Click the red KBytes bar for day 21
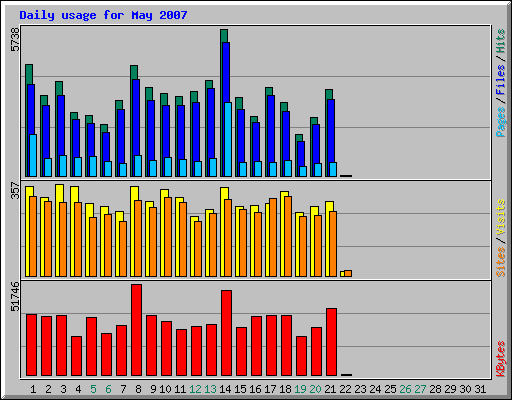The width and height of the screenshot is (512, 400). (331, 342)
